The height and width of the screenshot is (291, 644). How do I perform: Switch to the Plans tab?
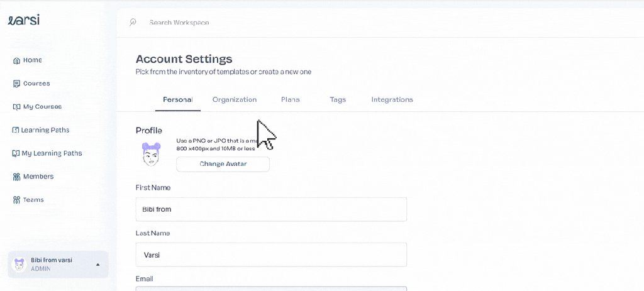coord(291,100)
